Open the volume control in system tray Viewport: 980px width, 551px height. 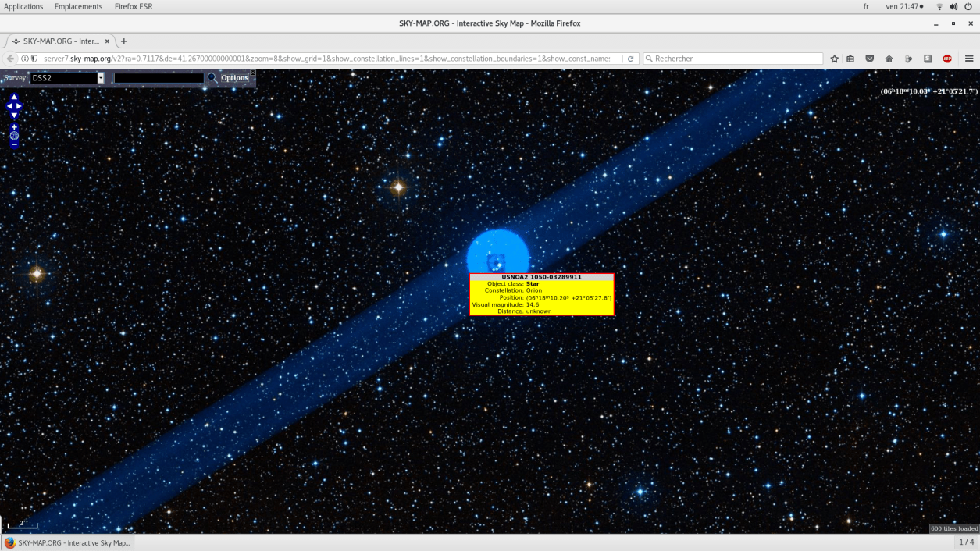953,6
